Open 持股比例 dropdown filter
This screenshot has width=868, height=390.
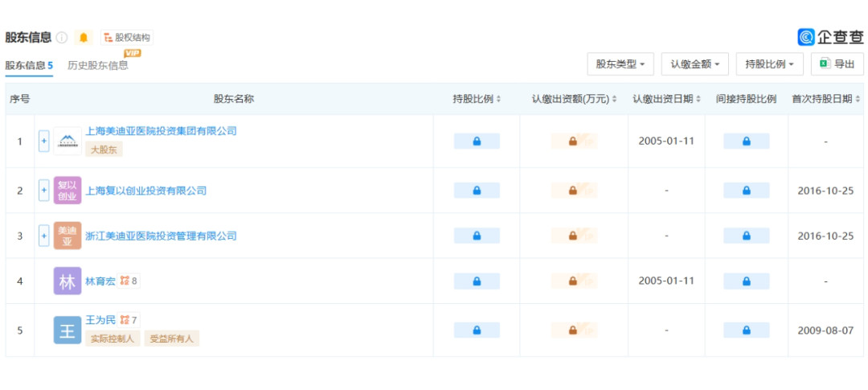tap(769, 64)
